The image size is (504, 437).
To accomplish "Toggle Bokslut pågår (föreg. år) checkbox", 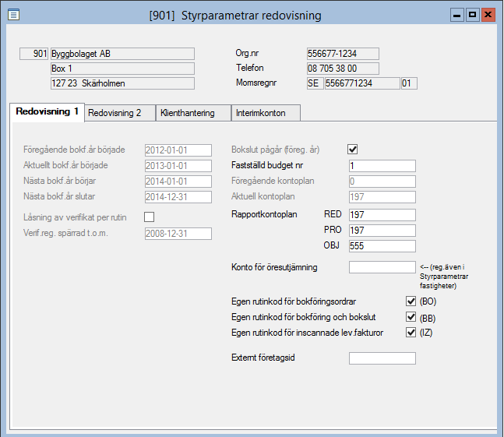I will click(353, 150).
